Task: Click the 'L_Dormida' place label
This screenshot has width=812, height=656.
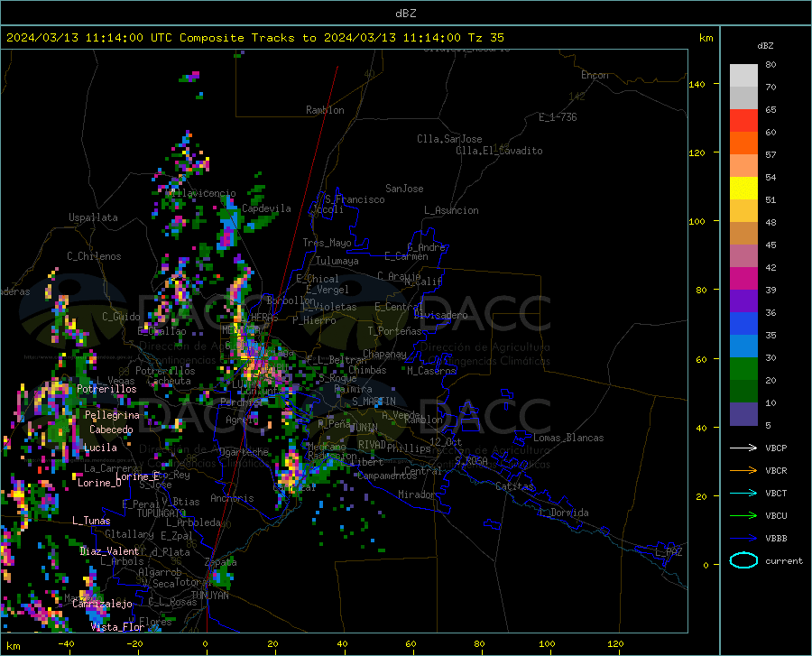Action: click(563, 513)
